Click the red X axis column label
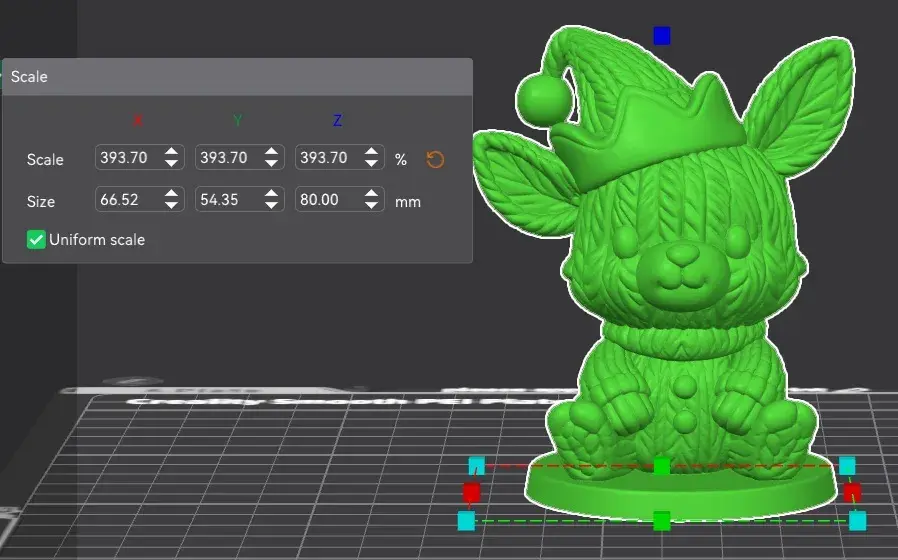This screenshot has height=560, width=898. (138, 120)
